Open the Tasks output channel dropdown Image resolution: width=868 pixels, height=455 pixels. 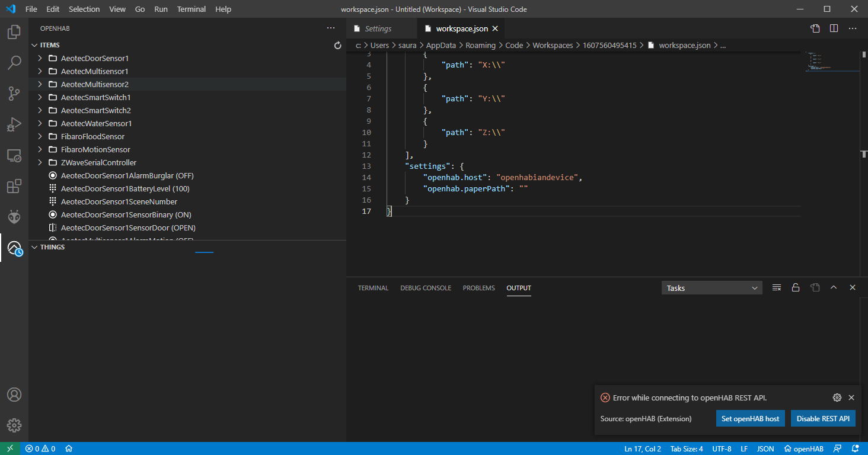(x=711, y=288)
